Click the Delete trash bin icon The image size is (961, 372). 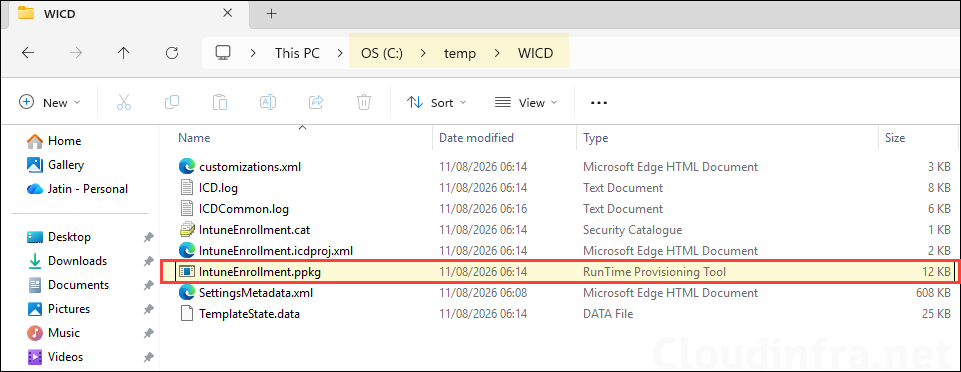click(x=364, y=102)
